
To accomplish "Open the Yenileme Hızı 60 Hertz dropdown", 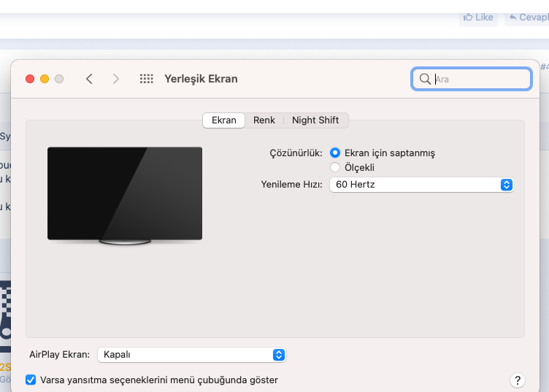I will coord(422,185).
